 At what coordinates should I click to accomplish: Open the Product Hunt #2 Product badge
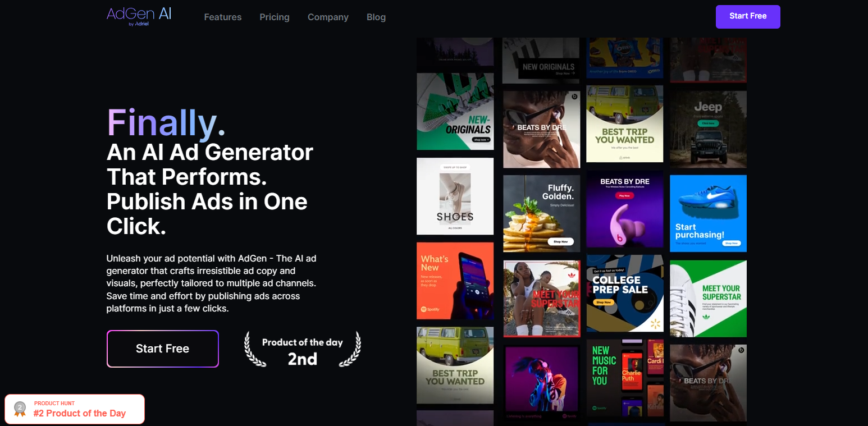(75, 409)
